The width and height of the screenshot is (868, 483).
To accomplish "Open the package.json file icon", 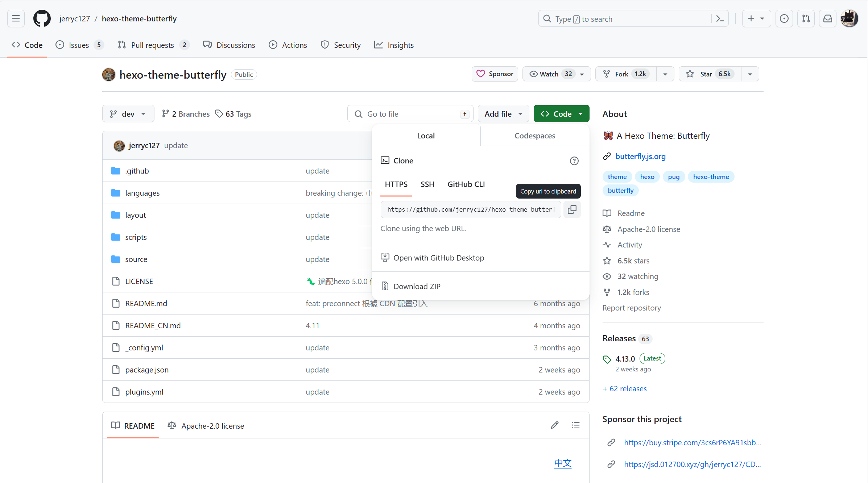I will tap(116, 370).
